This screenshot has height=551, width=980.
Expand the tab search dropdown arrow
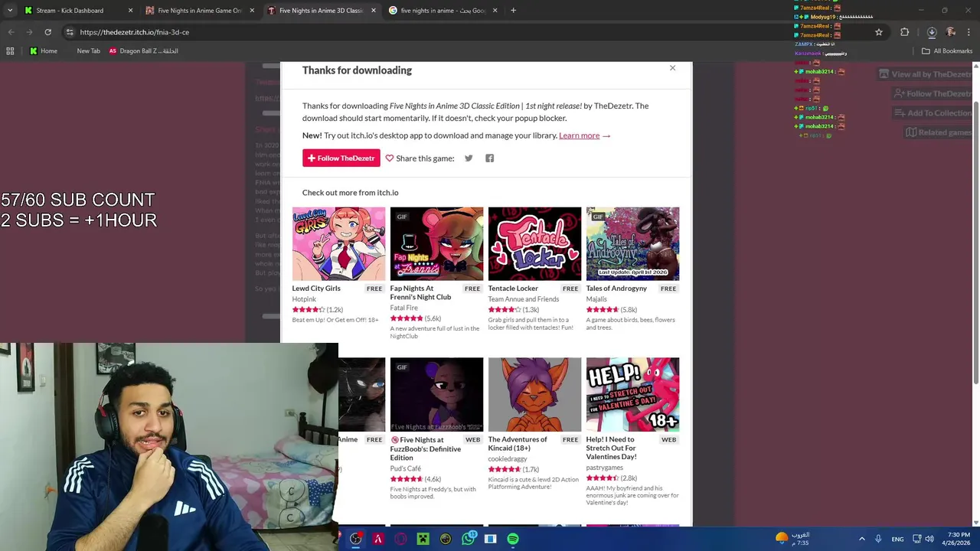pyautogui.click(x=11, y=11)
